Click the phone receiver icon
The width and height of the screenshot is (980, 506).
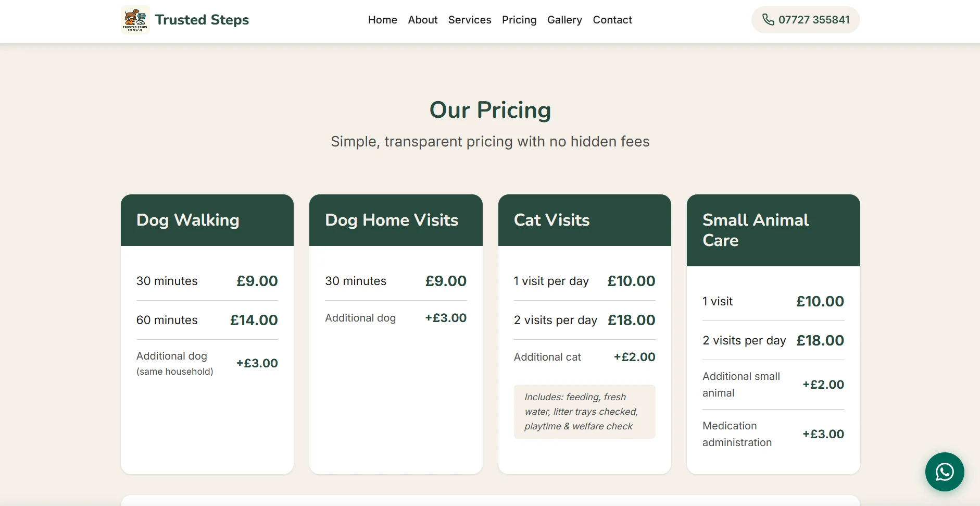[x=769, y=20]
